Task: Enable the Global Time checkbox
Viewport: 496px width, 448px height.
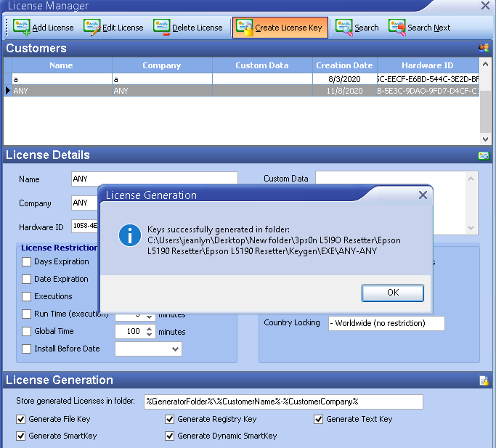Action: tap(27, 331)
